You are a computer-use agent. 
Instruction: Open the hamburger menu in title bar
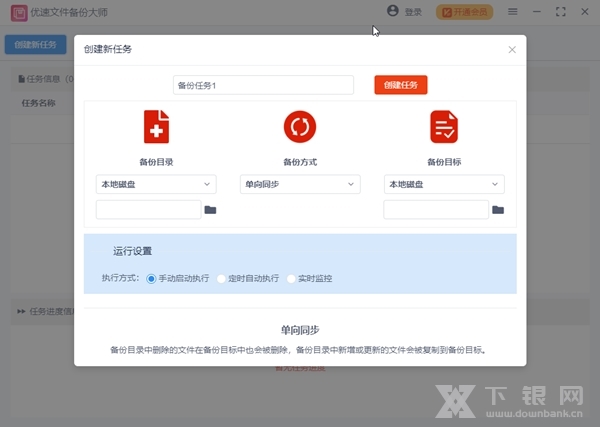[513, 12]
